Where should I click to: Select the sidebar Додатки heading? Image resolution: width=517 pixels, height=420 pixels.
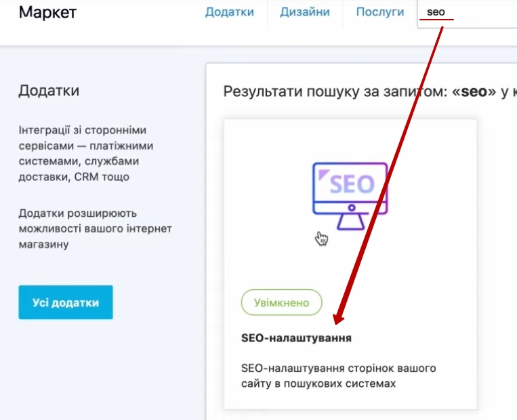pos(49,91)
